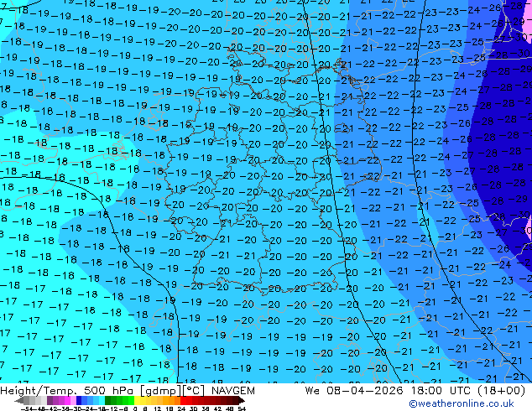Pick the bright red 24 degree legend swatch
The width and height of the screenshot is (532, 411).
183,400
